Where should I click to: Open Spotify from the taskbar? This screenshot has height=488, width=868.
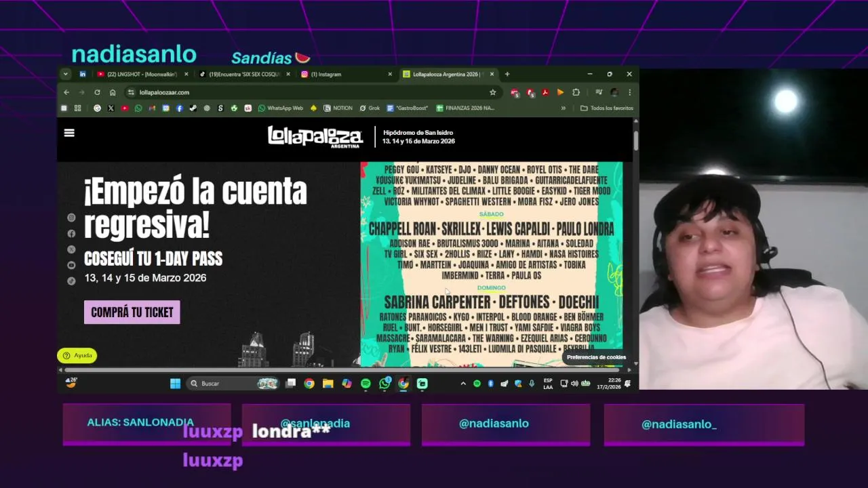[366, 384]
